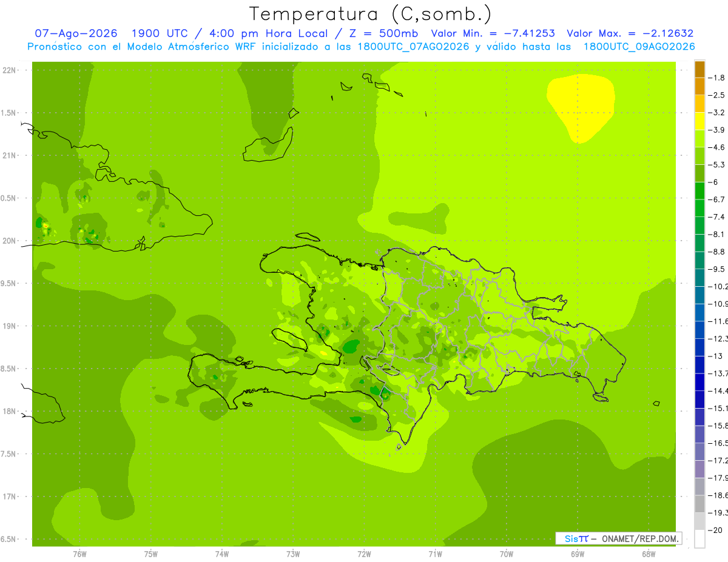
Task: Click the '19N' latitude axis label
Action: pos(8,326)
